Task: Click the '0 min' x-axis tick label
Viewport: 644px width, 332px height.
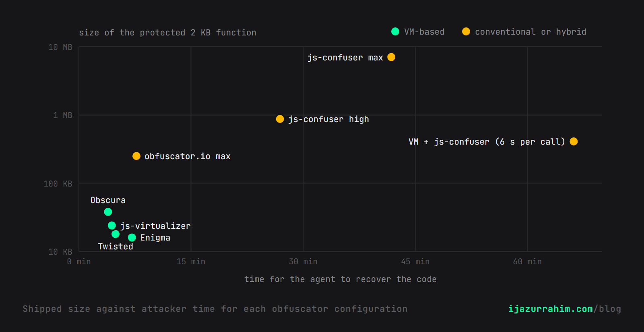Action: click(x=79, y=261)
